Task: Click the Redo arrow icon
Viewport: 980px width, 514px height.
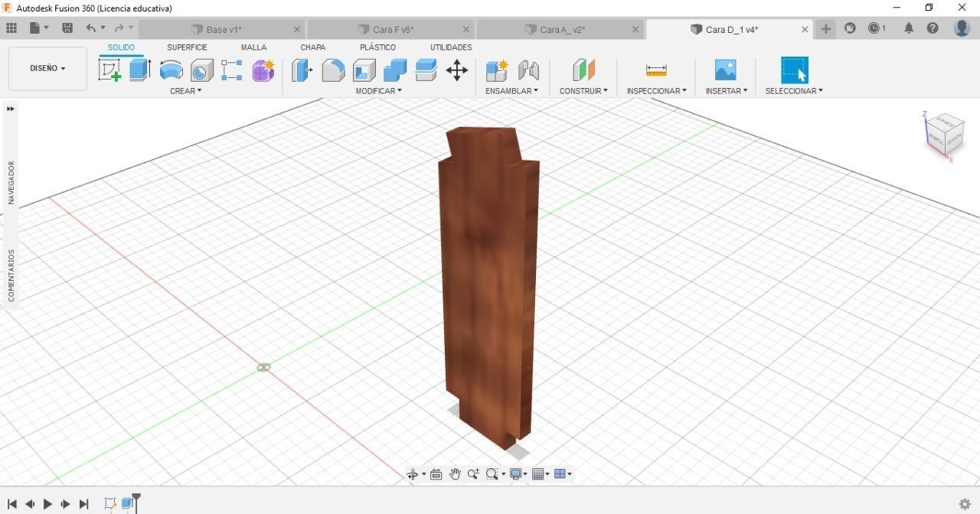Action: click(x=119, y=28)
